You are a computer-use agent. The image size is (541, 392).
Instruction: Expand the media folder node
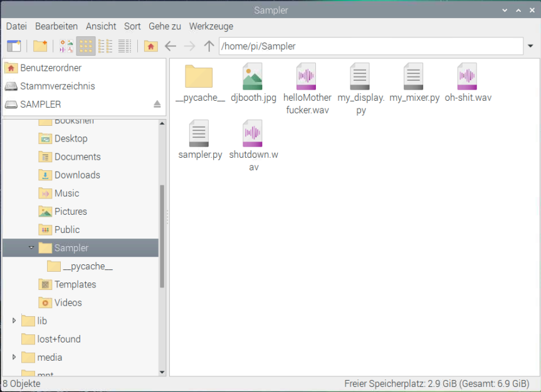(14, 357)
